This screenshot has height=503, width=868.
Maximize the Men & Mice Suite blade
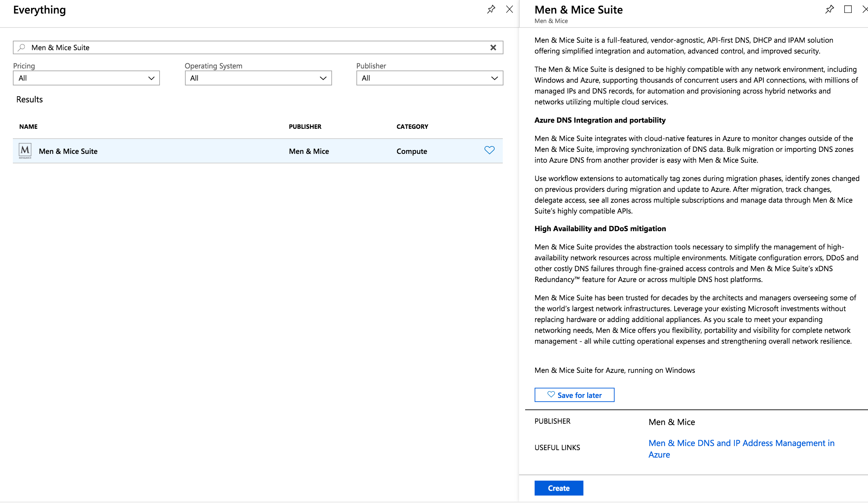[x=848, y=9]
